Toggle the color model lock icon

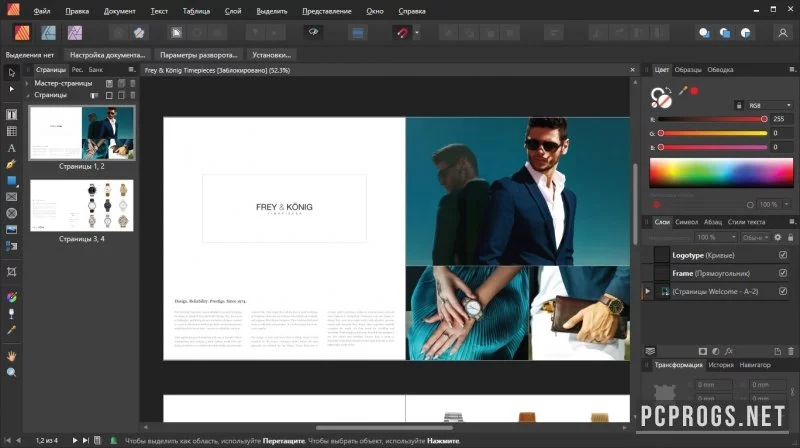(x=739, y=105)
